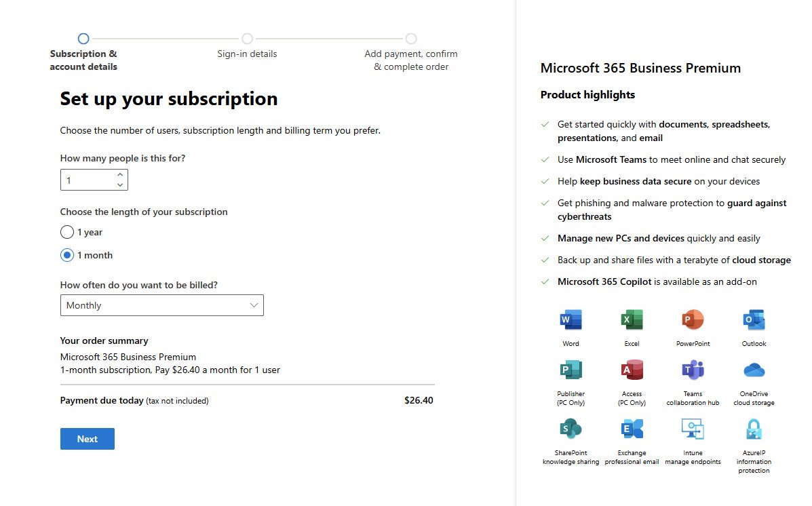Click the PowerPoint app icon
The height and width of the screenshot is (506, 812).
pos(693,319)
